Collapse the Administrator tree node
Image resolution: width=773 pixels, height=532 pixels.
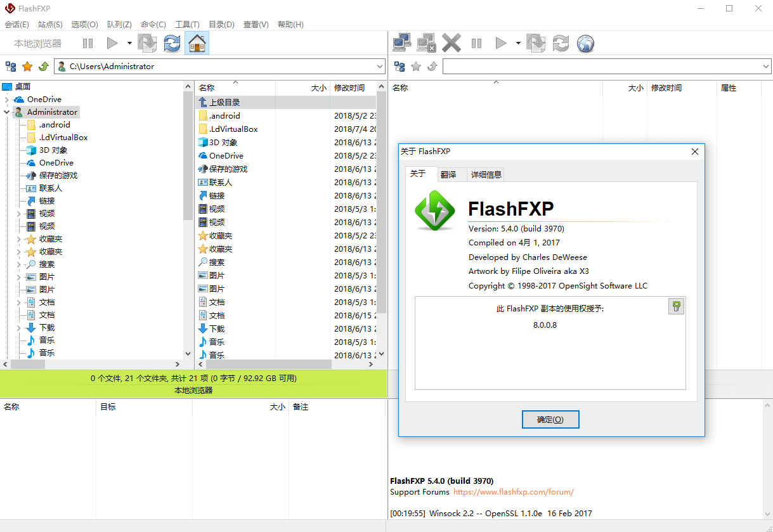tap(6, 112)
